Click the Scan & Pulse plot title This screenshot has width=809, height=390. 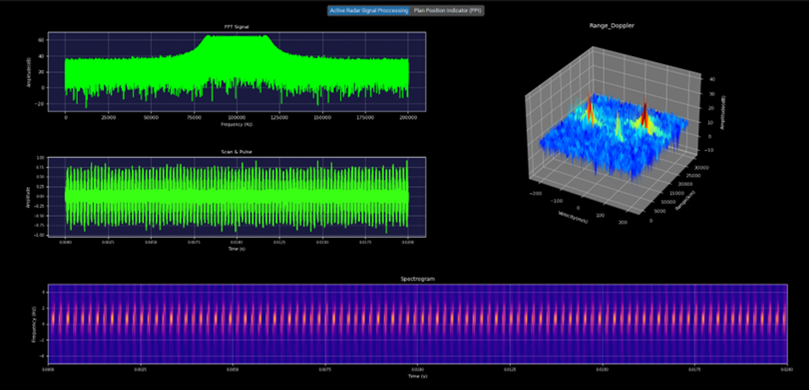pos(237,152)
